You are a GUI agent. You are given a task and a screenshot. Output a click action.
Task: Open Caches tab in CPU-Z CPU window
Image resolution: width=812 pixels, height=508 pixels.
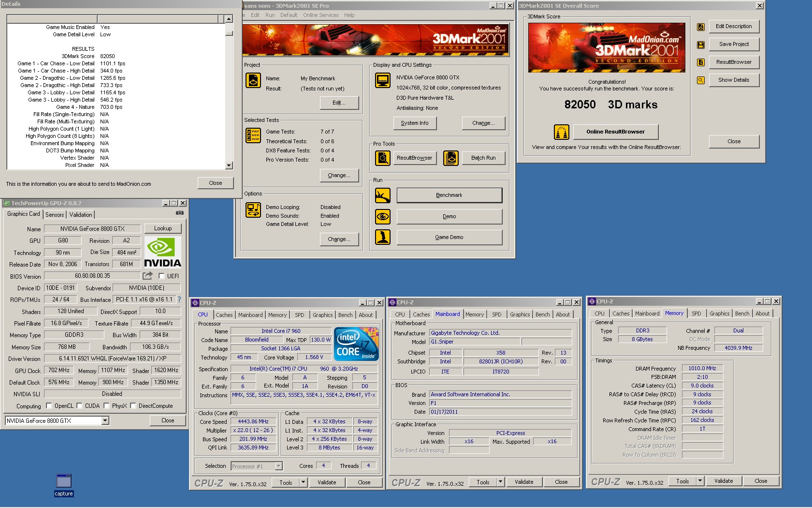[x=224, y=315]
